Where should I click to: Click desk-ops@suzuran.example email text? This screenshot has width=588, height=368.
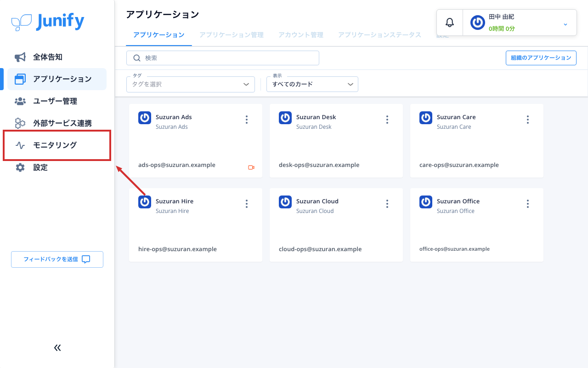[319, 165]
